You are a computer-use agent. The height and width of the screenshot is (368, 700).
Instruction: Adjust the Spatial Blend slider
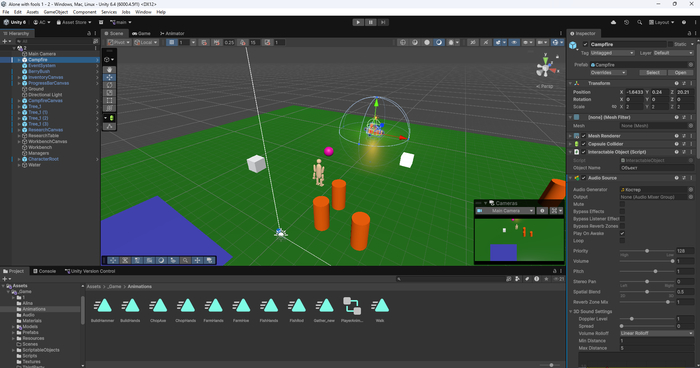click(647, 292)
